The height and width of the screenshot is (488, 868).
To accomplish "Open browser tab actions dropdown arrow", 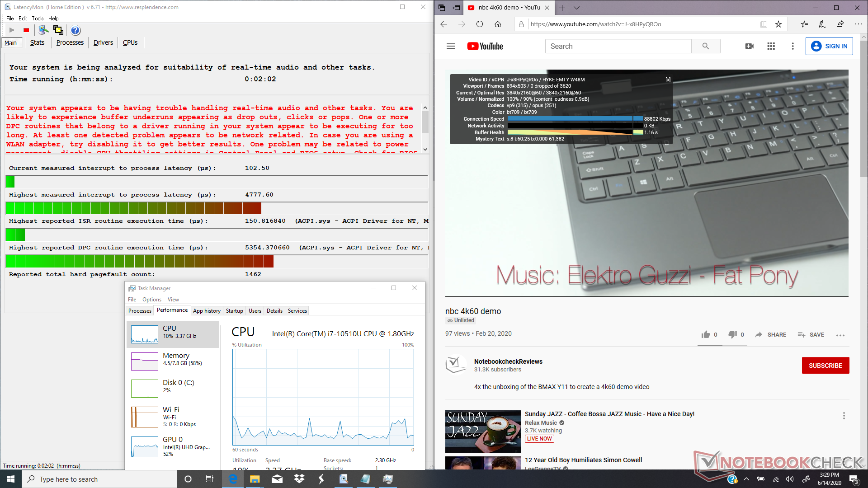I will (x=576, y=8).
